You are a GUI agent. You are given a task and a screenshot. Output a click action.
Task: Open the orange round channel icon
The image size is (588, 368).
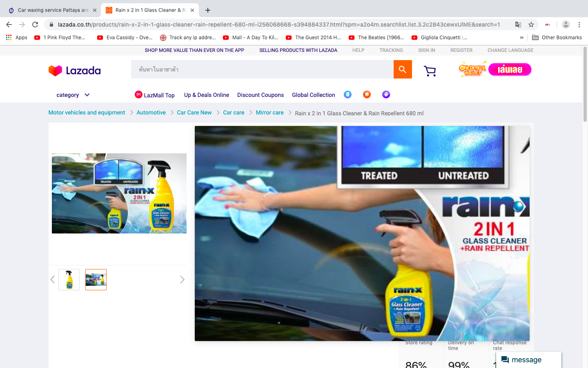(x=367, y=94)
